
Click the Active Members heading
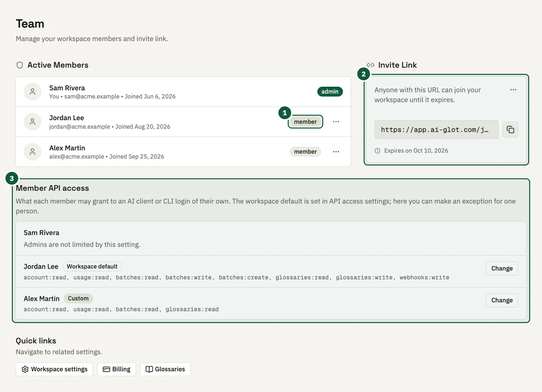point(58,65)
